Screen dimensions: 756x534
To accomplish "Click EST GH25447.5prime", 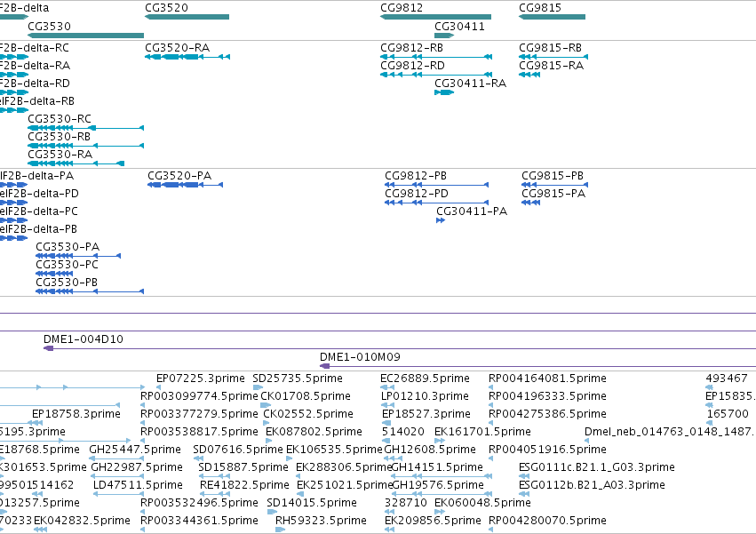I will (135, 450).
